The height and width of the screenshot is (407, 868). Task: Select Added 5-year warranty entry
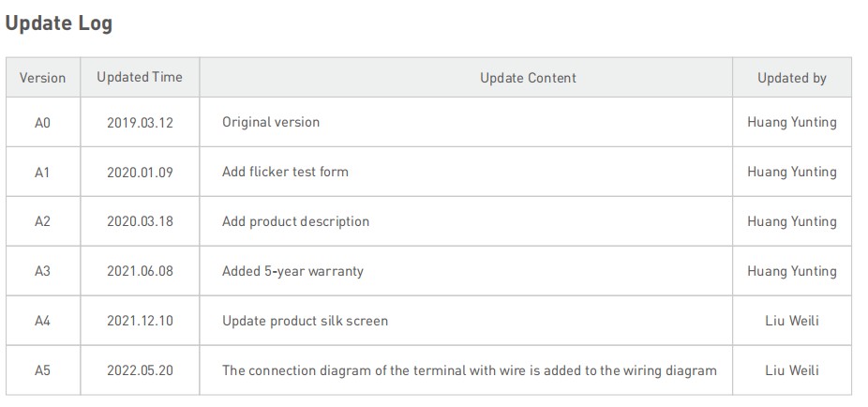(292, 271)
